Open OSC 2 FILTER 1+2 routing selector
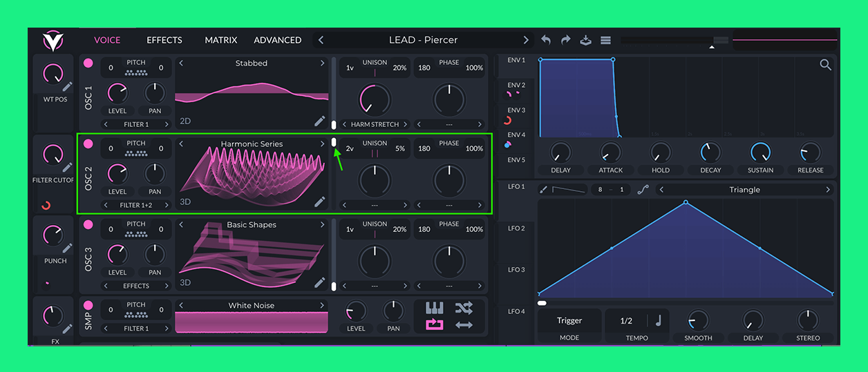 [135, 205]
